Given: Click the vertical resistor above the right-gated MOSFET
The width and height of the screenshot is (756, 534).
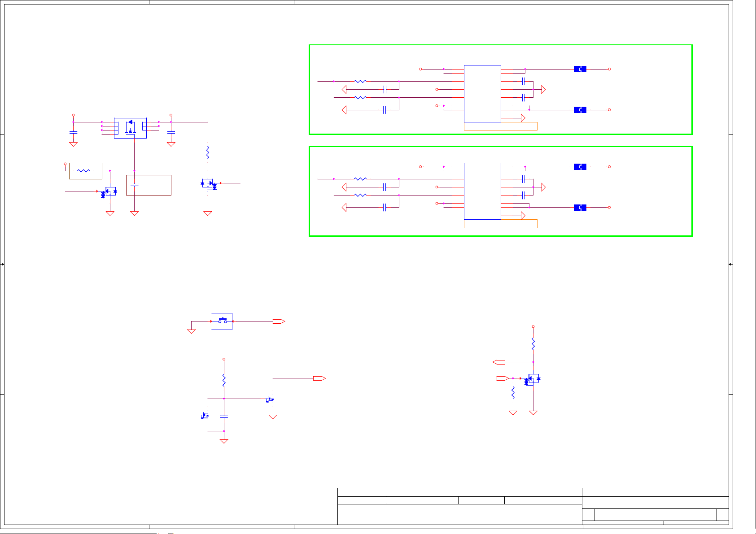Looking at the screenshot, I should (208, 152).
